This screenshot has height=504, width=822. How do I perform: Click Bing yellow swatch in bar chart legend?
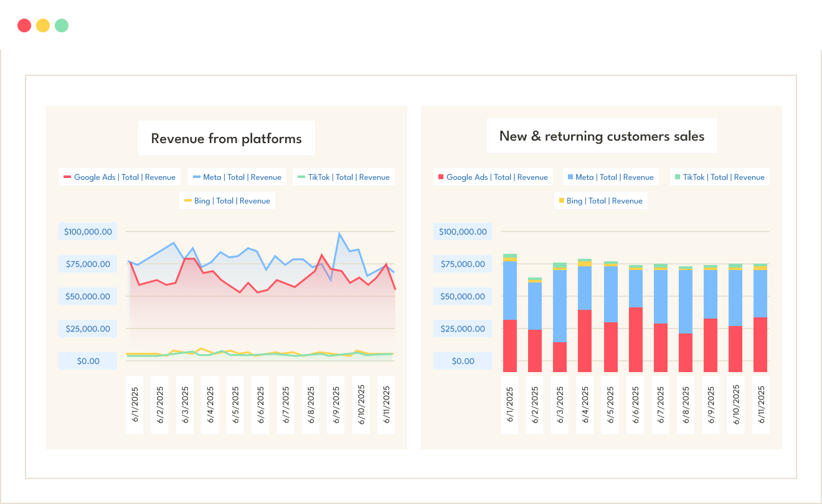click(x=562, y=201)
